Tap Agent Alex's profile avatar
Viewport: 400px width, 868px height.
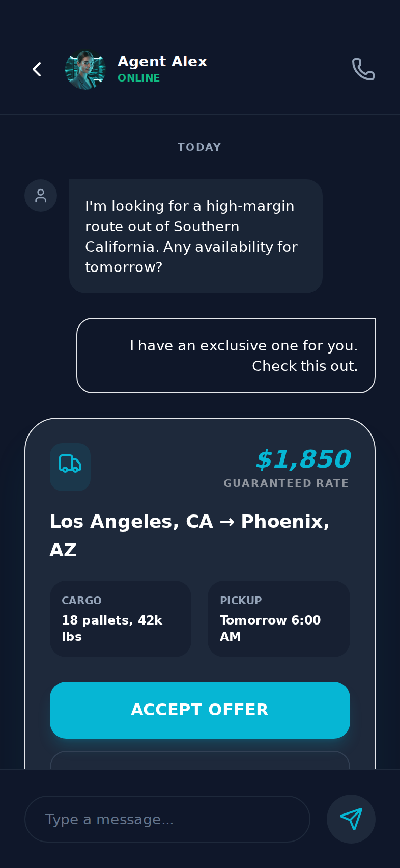pyautogui.click(x=85, y=70)
